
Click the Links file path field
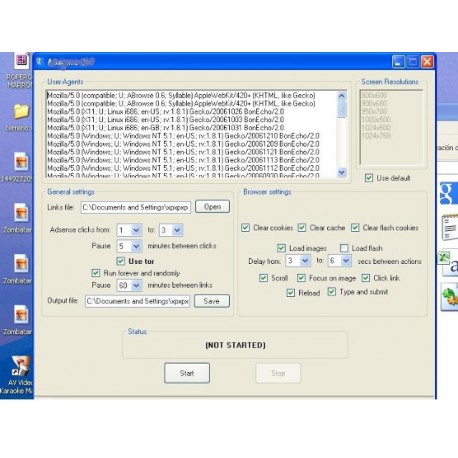tap(136, 207)
